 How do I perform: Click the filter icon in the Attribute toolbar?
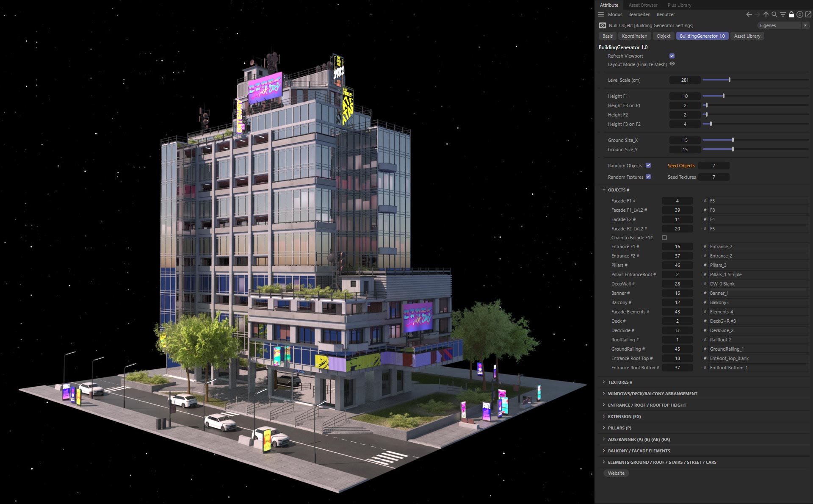click(x=782, y=14)
